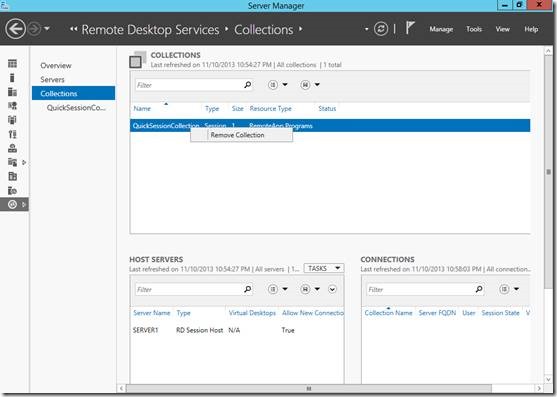
Task: Click the Host Servers search magnifier
Action: 248,289
